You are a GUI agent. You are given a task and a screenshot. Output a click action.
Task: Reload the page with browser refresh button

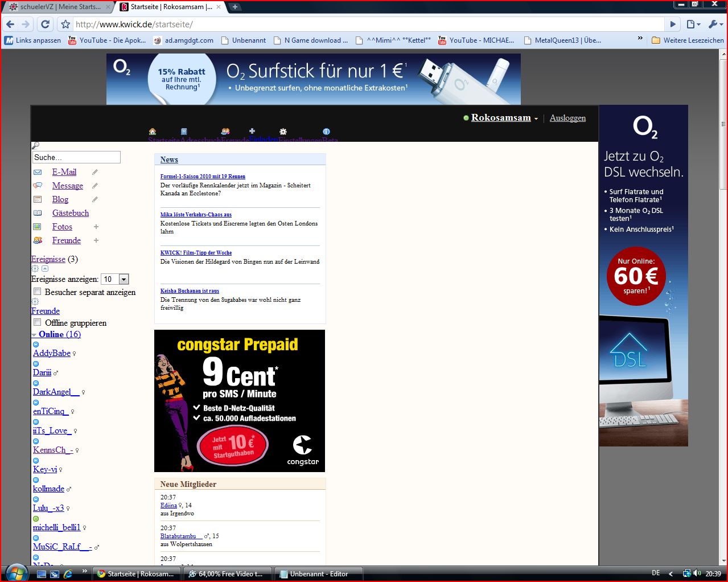(x=46, y=24)
